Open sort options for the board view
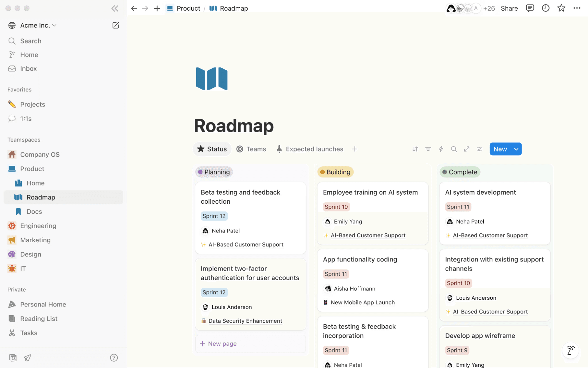Image resolution: width=588 pixels, height=368 pixels. [415, 149]
